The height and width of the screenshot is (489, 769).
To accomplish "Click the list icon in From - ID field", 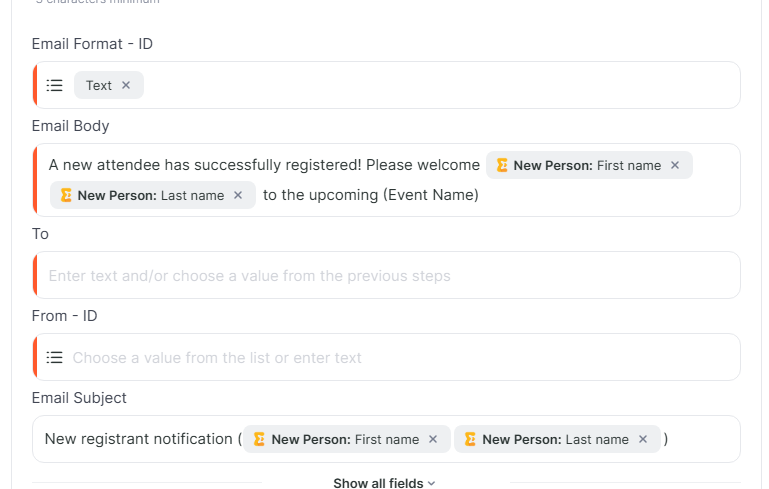I will 55,358.
